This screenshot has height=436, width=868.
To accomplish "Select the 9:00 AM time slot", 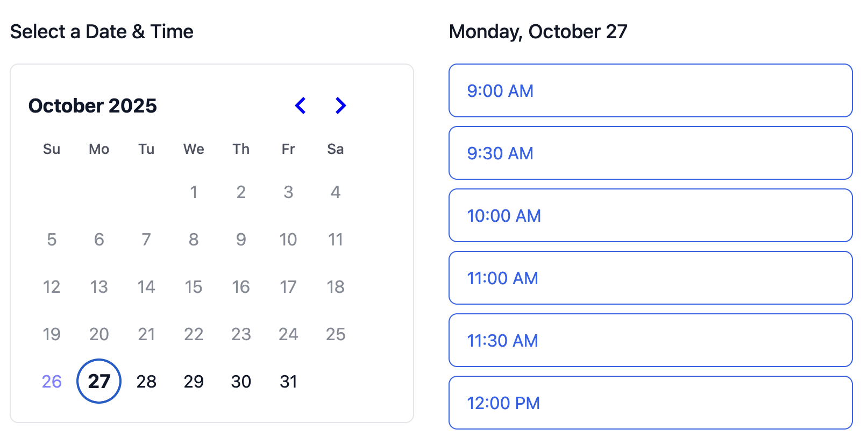I will 650,90.
